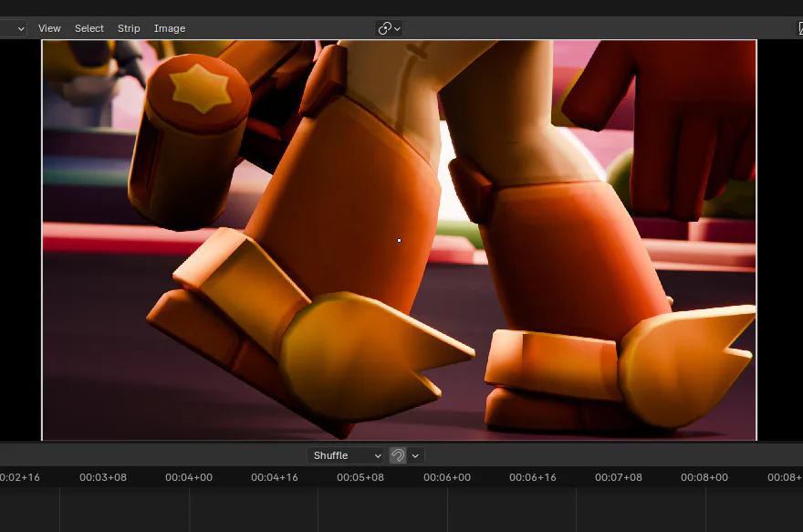The image size is (803, 532).
Task: Expand the pivot point dropdown arrow
Action: (398, 28)
